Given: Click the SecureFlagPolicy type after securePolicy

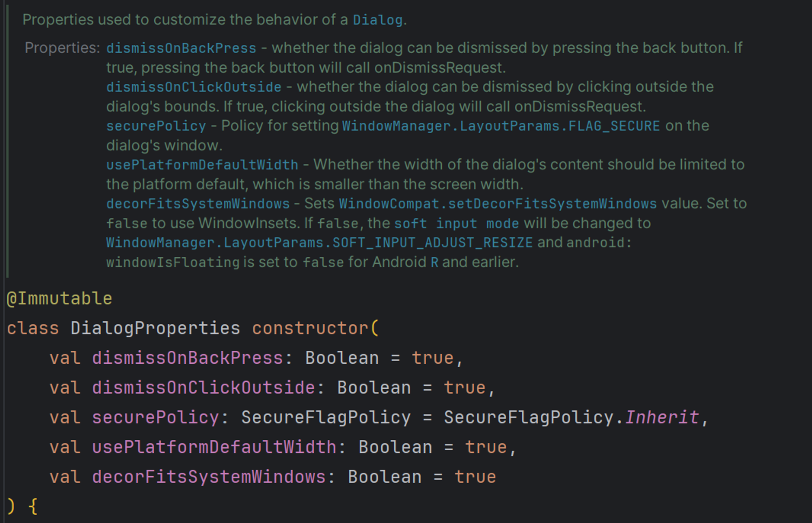Looking at the screenshot, I should [326, 417].
